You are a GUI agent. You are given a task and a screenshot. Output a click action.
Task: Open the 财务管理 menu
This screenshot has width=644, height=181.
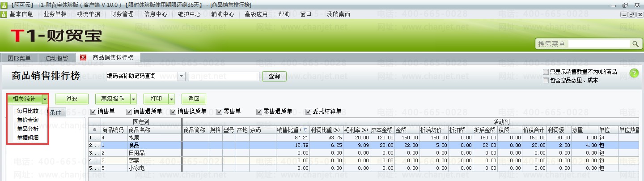(122, 14)
